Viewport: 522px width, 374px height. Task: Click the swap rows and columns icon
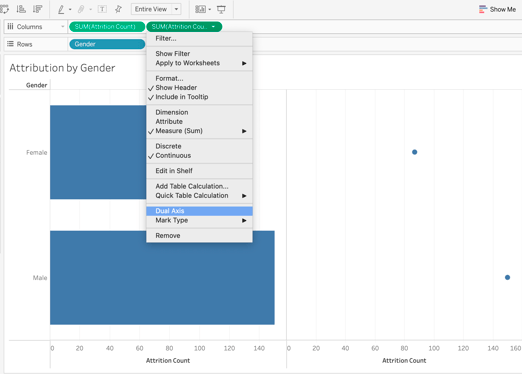pos(4,9)
